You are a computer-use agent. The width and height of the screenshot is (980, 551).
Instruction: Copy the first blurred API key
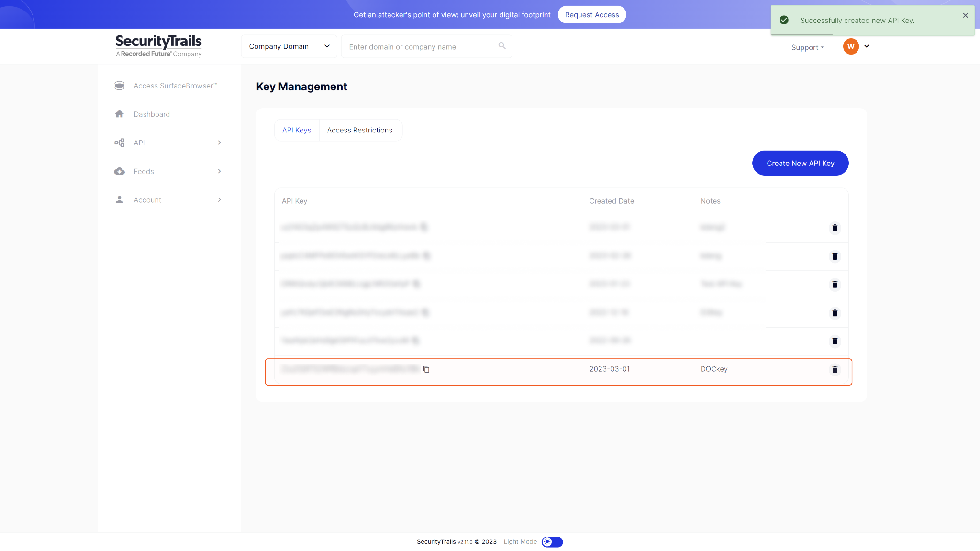tap(424, 227)
